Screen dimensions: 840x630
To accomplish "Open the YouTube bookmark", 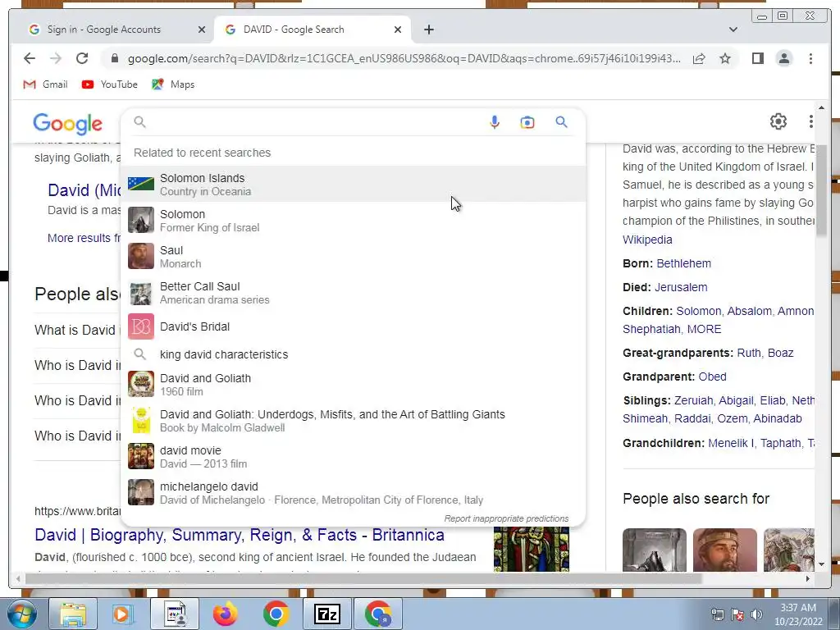I will [x=110, y=84].
